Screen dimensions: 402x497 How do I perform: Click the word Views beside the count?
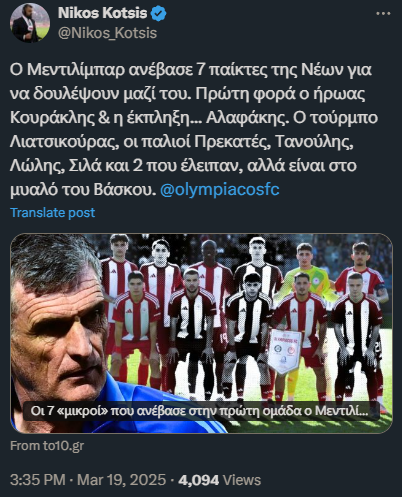tap(242, 480)
